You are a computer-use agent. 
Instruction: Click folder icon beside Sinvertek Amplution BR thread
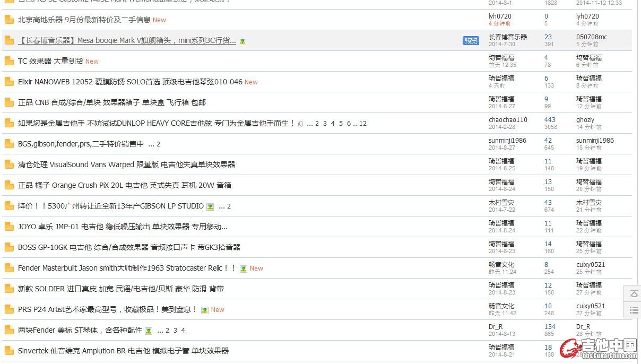(9, 351)
